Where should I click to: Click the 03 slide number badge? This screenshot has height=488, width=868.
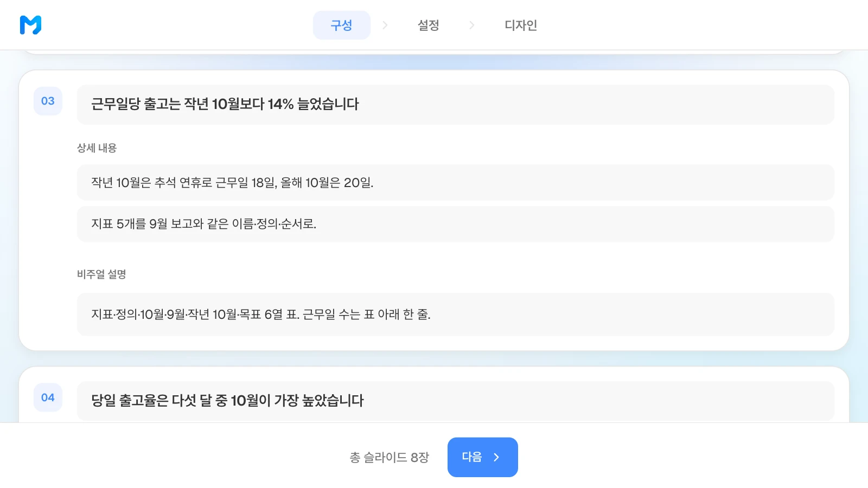[48, 101]
